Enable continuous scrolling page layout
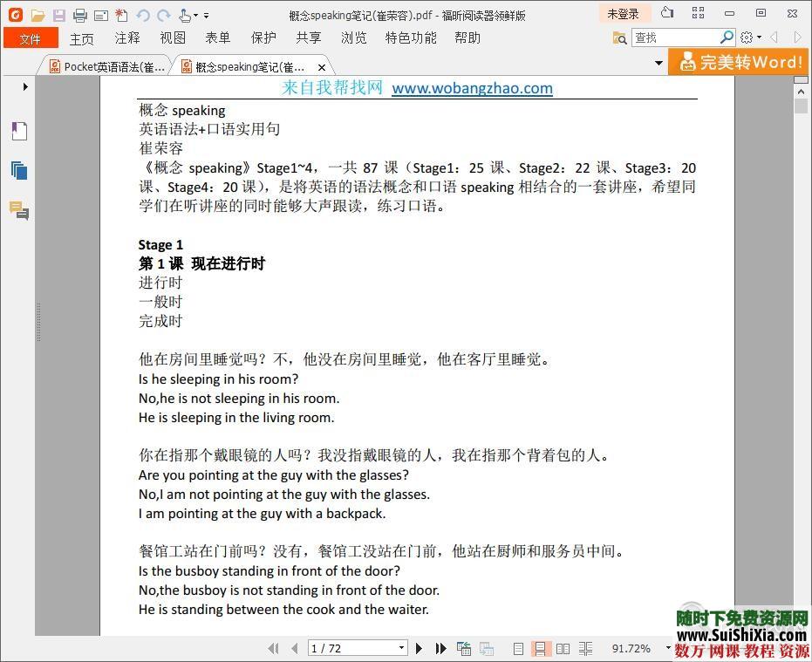Screen dimensions: 812x662 (x=542, y=649)
